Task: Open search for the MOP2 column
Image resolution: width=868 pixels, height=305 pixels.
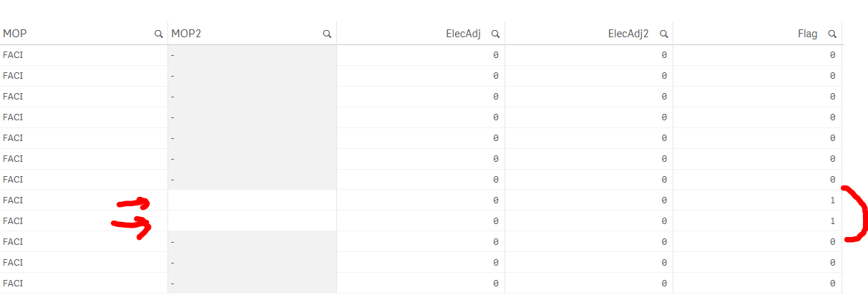Action: pyautogui.click(x=327, y=34)
